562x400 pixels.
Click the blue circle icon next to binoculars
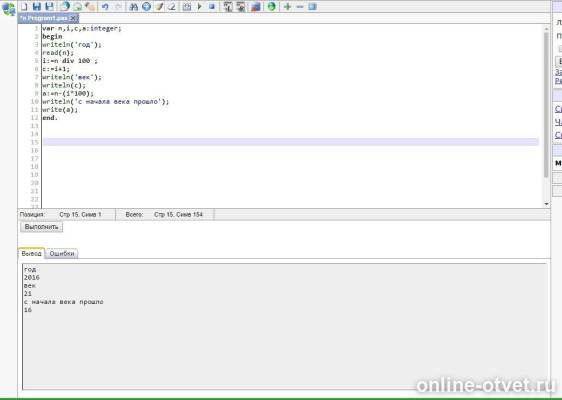(146, 6)
